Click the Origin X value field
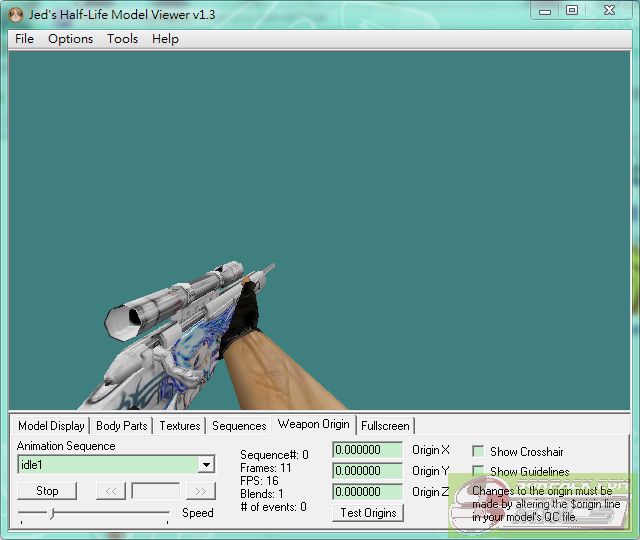Image resolution: width=640 pixels, height=540 pixels. pos(367,450)
